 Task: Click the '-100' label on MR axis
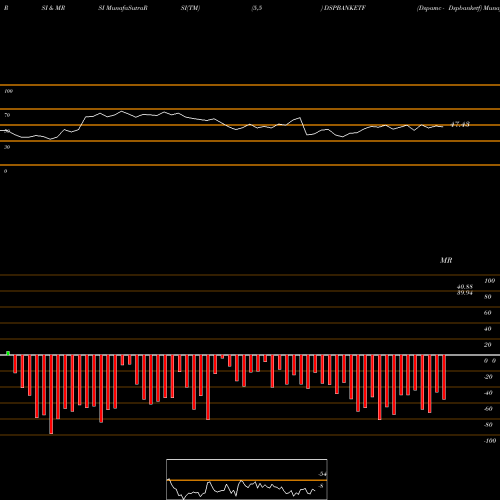click(x=490, y=441)
